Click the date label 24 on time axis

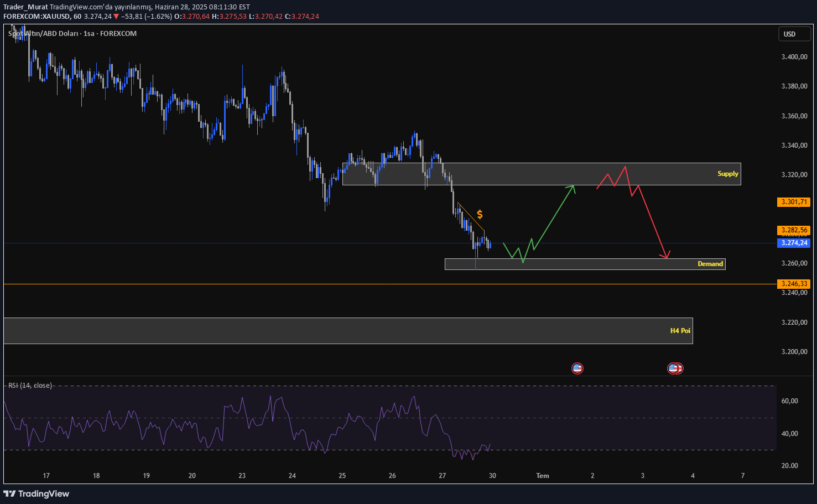click(292, 476)
